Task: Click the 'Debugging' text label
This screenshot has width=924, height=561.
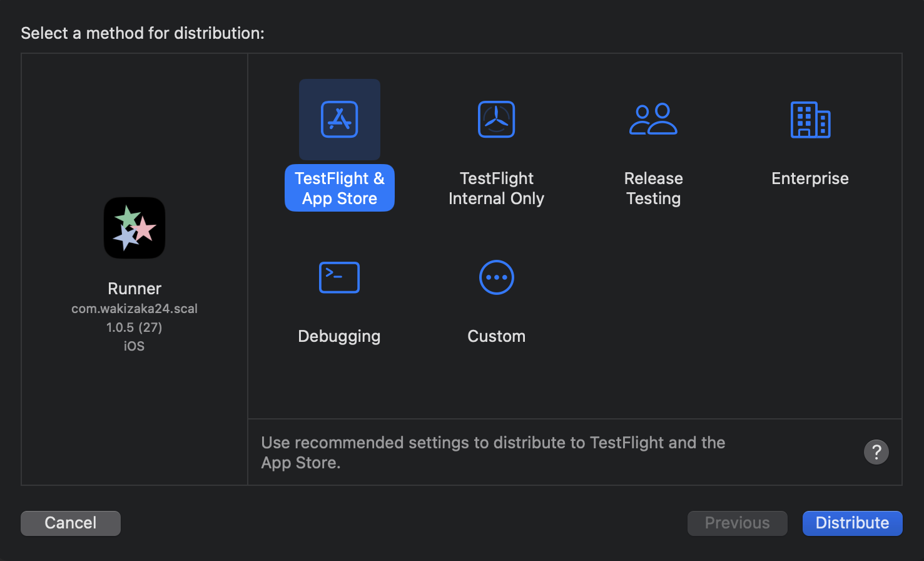Action: (x=339, y=336)
